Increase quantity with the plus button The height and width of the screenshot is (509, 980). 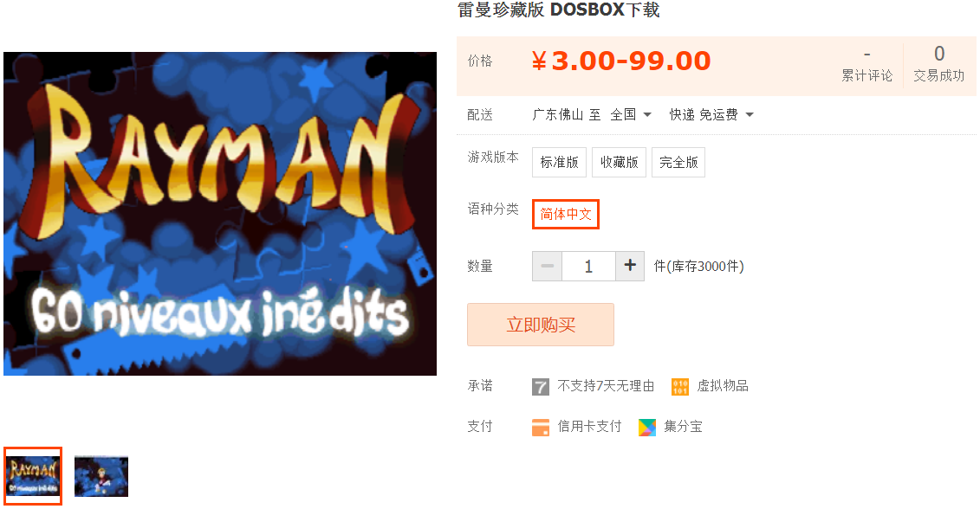(x=630, y=266)
